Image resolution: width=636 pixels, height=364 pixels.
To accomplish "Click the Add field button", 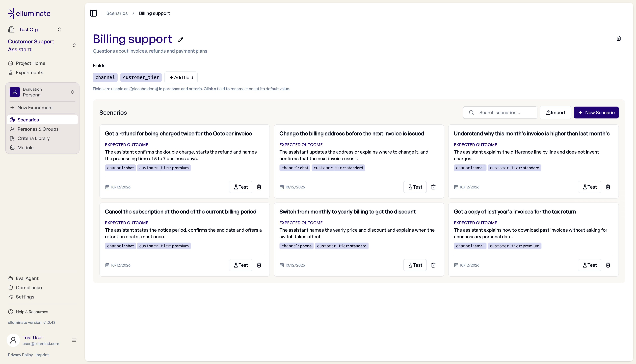I will (x=181, y=77).
